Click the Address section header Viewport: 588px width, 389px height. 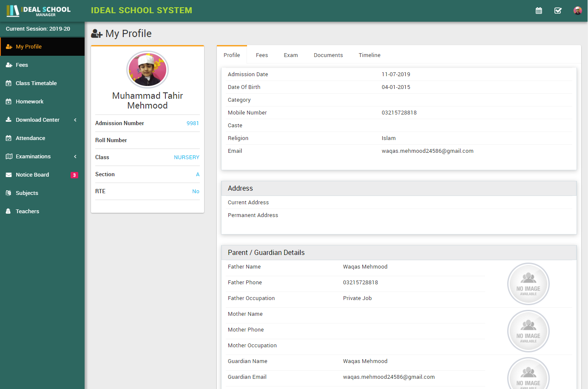(x=399, y=189)
